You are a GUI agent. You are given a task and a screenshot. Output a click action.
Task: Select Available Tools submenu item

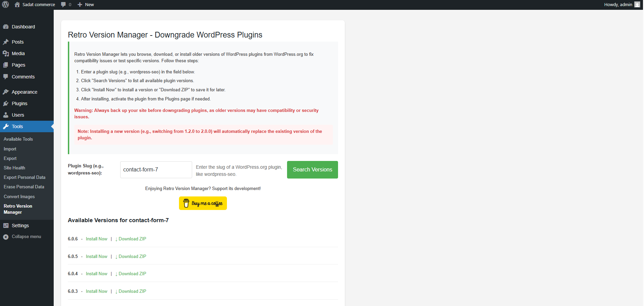point(18,139)
